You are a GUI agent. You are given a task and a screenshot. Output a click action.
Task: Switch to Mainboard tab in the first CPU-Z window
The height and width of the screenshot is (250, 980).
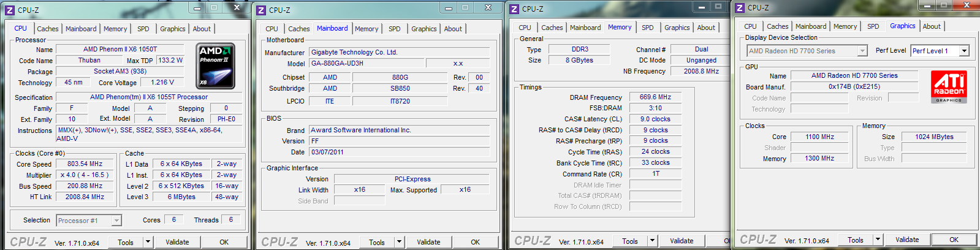[x=81, y=29]
